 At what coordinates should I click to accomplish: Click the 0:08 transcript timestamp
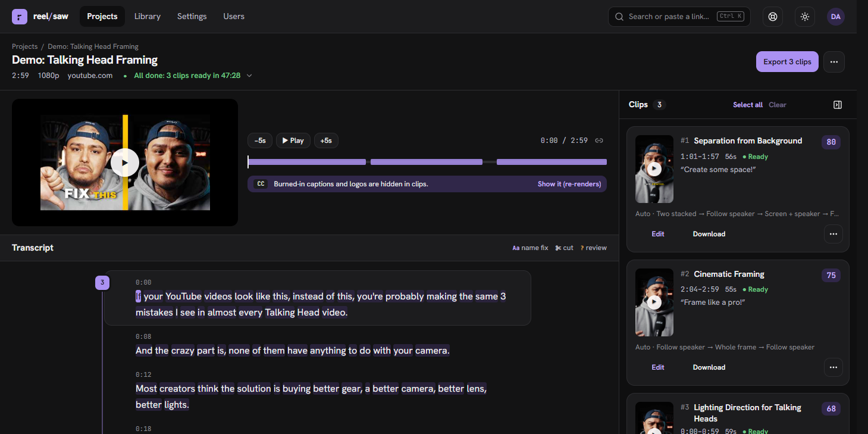click(143, 337)
